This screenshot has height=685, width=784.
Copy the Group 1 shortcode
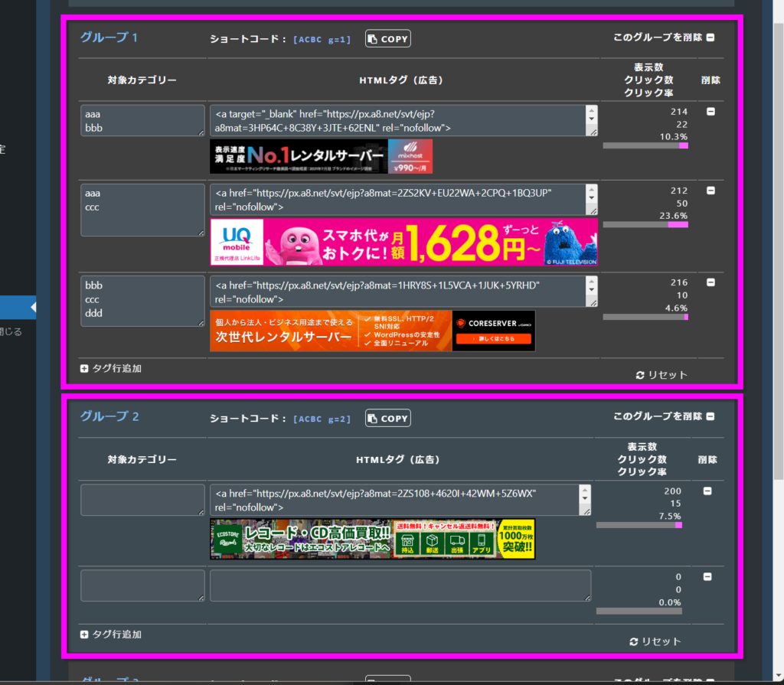(x=387, y=38)
